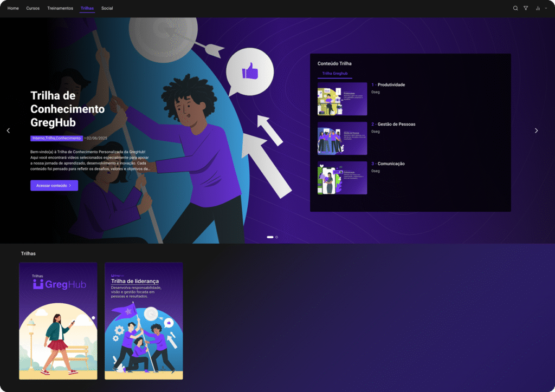The height and width of the screenshot is (392, 555).
Task: Open the Trilhas GregHub card
Action: [x=58, y=321]
